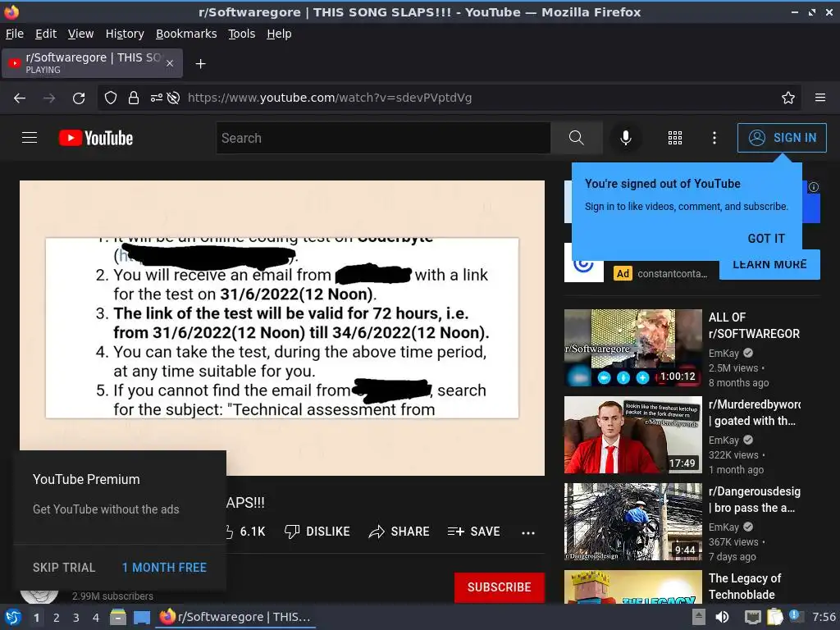Open the File menu
This screenshot has height=630, width=840.
coord(15,34)
